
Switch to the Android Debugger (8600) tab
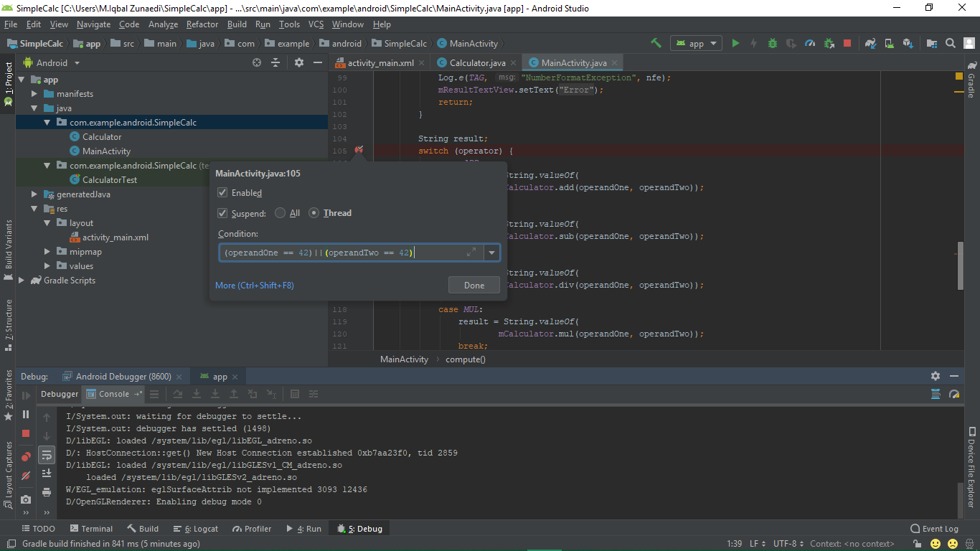123,376
